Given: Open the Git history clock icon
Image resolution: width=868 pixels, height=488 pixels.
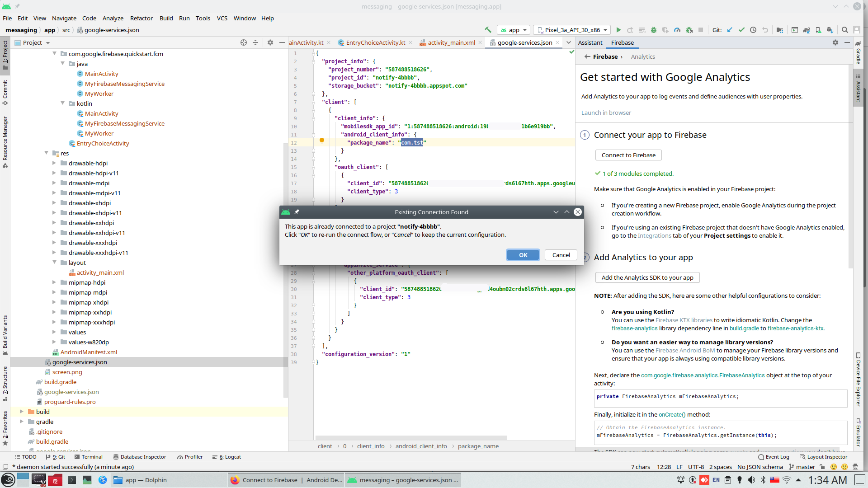Looking at the screenshot, I should click(753, 30).
